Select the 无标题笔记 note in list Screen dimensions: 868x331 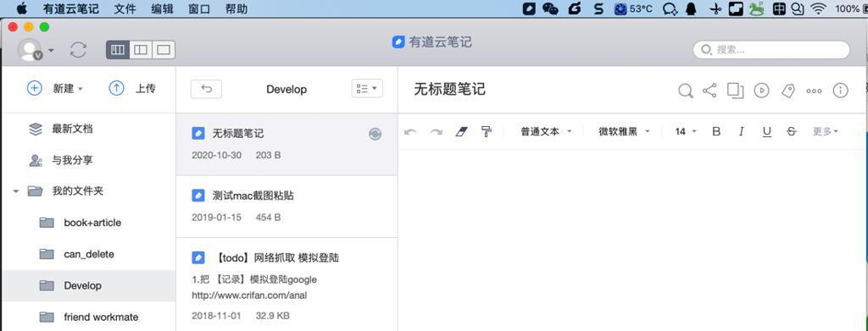coord(287,144)
